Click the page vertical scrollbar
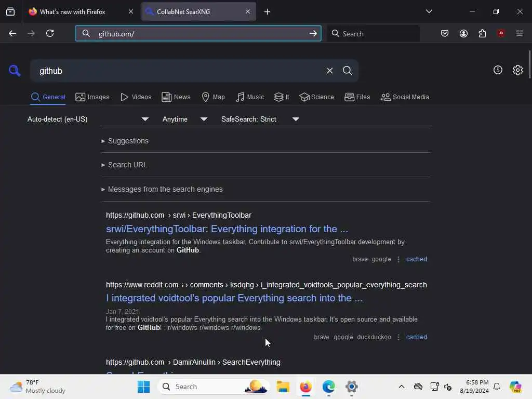This screenshot has width=532, height=399. (x=529, y=64)
